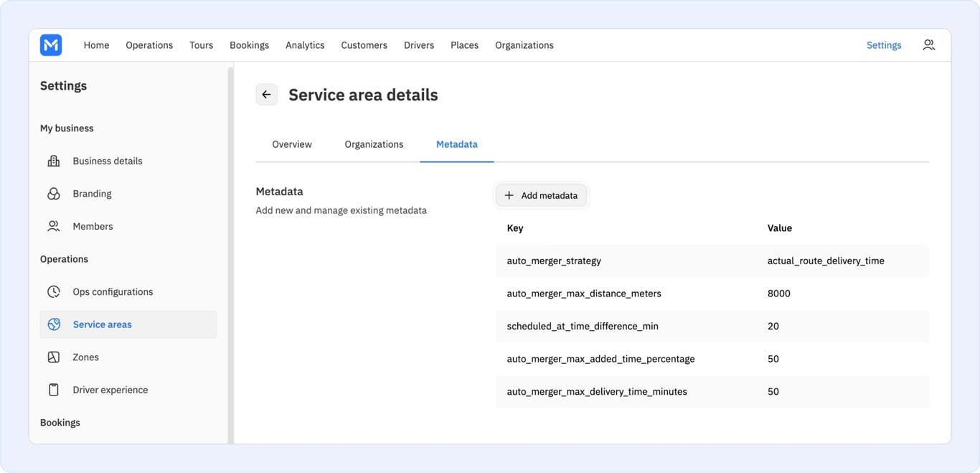This screenshot has width=980, height=473.
Task: Click the Members person icon
Action: coord(54,226)
